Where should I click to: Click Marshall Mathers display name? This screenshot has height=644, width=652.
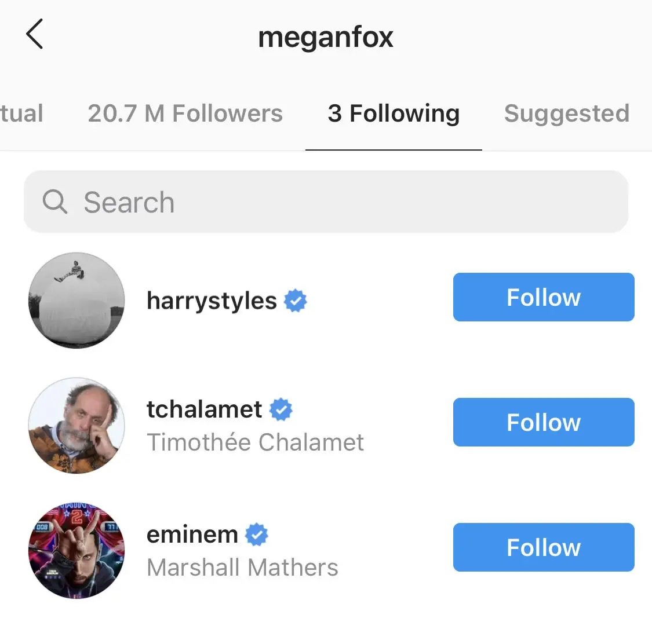coord(242,567)
